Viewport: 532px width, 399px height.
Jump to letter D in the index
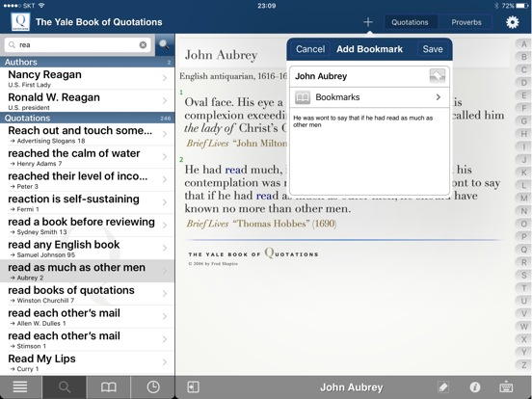point(523,83)
